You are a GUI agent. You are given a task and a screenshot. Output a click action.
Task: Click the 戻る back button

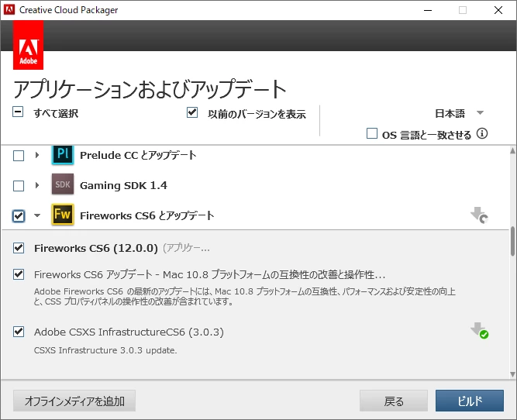pos(394,401)
